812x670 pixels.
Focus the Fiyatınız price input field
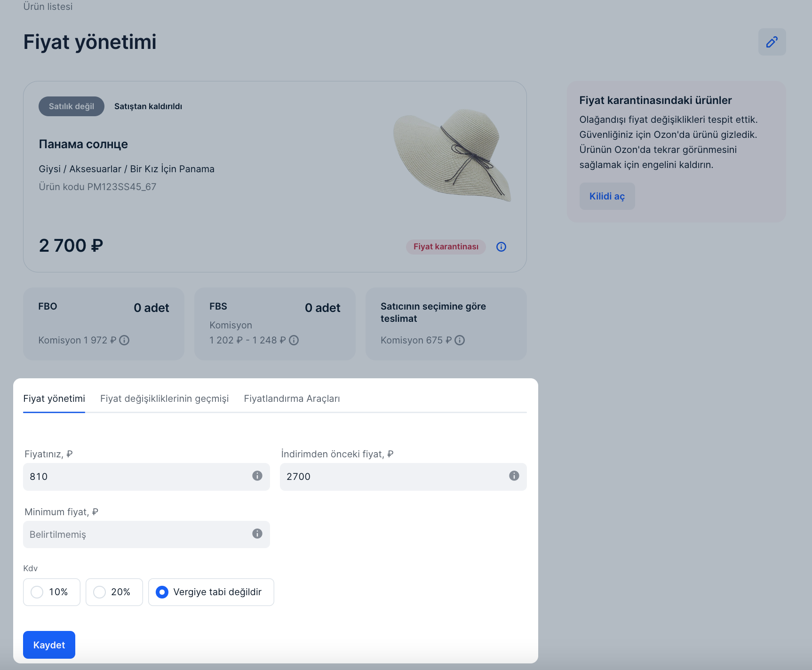[146, 477]
